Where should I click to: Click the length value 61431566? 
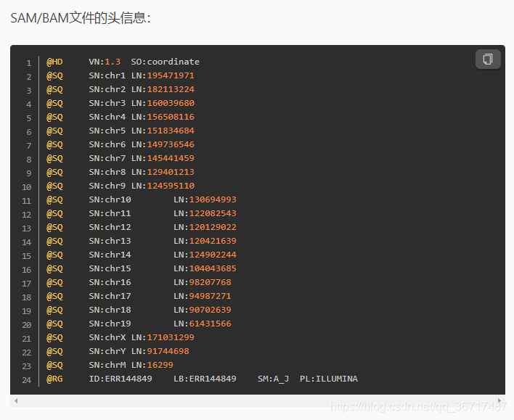click(210, 324)
